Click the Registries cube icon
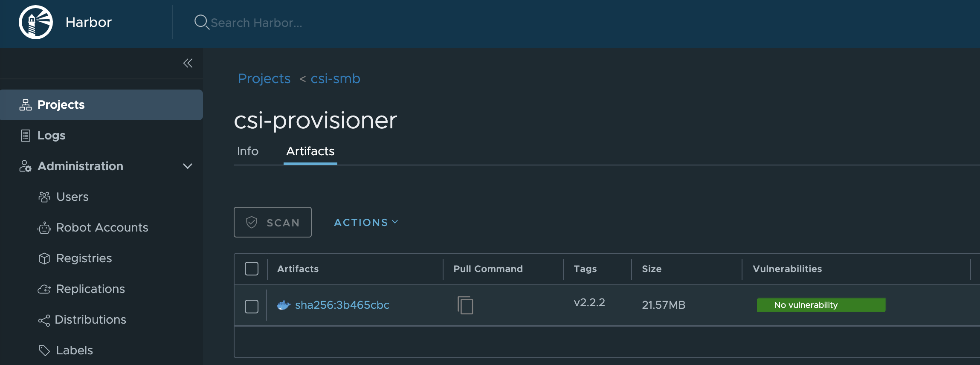The height and width of the screenshot is (365, 980). (44, 258)
